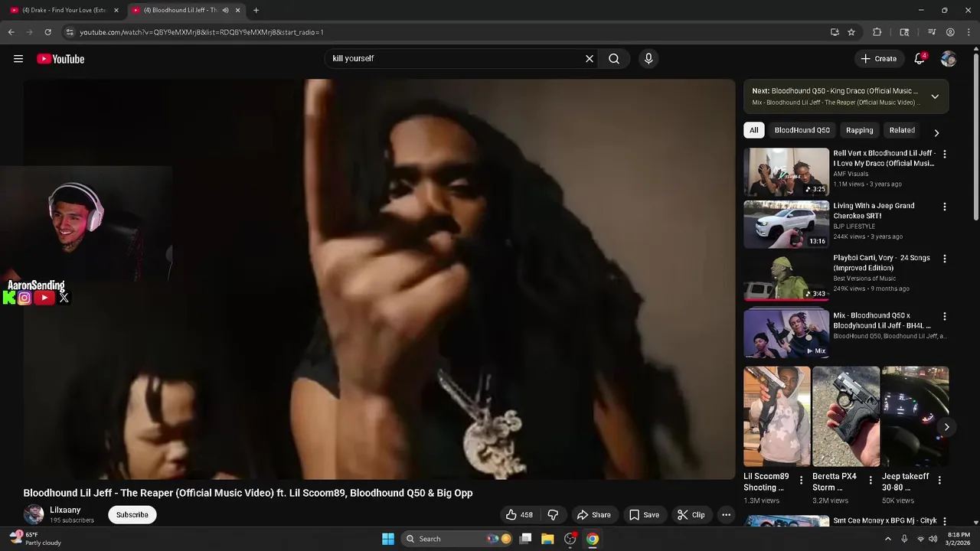
Task: Open options for Lil Scoom89 Shooting short
Action: point(802,481)
